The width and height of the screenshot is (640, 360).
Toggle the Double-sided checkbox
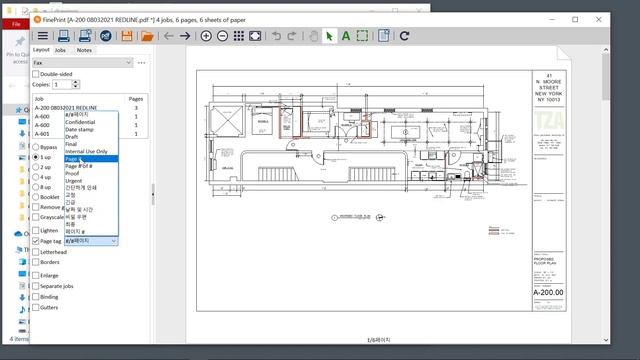tap(36, 74)
